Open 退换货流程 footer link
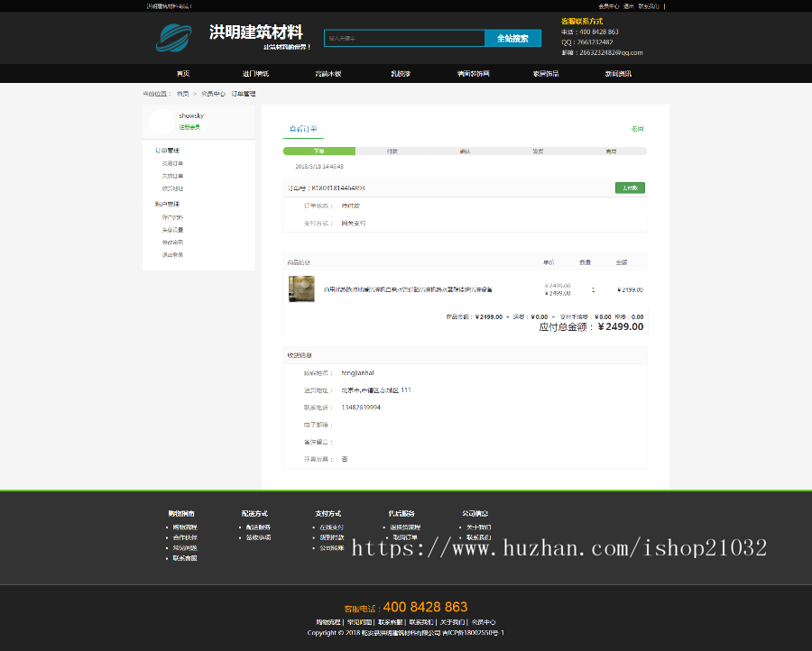The height and width of the screenshot is (651, 812). [x=405, y=527]
